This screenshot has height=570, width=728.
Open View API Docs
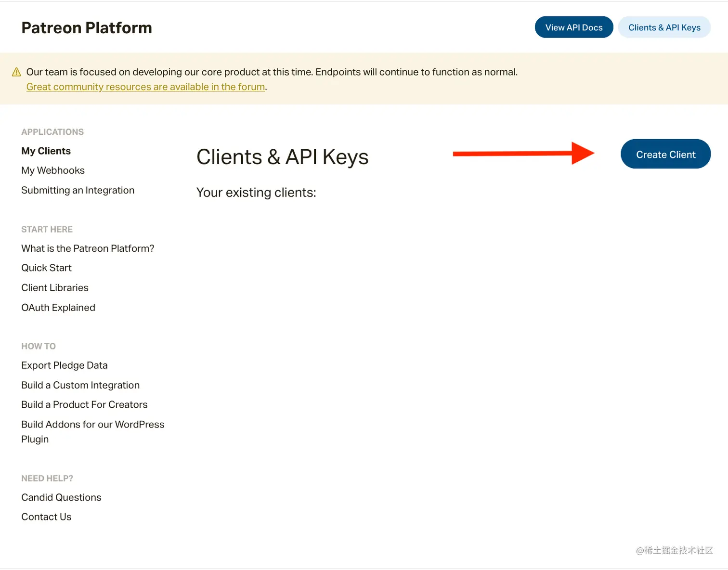pos(573,27)
